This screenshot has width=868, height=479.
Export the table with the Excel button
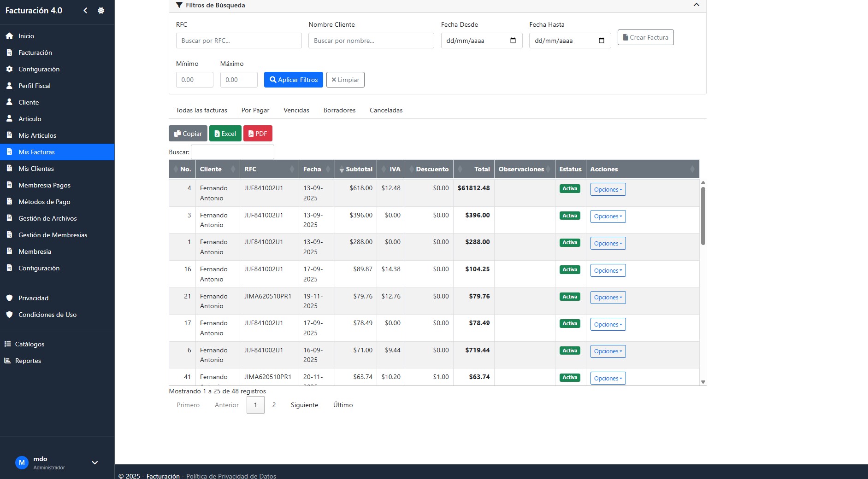click(x=225, y=134)
